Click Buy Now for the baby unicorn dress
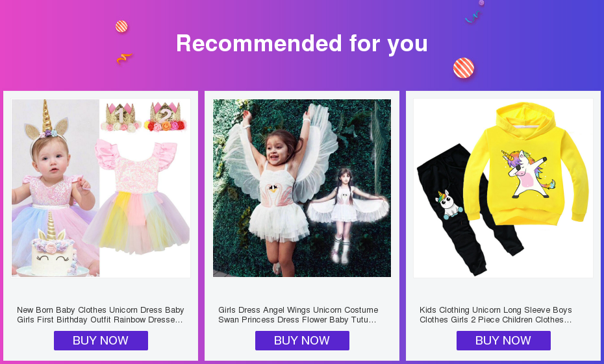This screenshot has height=364, width=604. (x=101, y=341)
